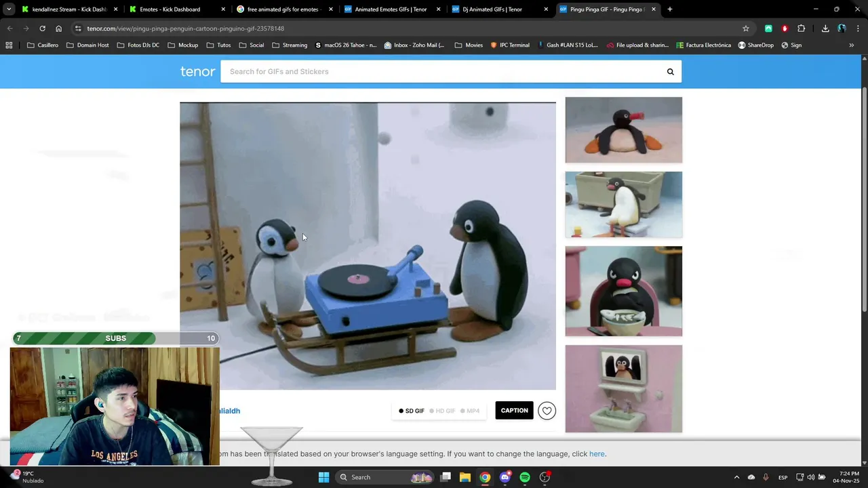
Task: Select the HD GIF format option
Action: 442,411
